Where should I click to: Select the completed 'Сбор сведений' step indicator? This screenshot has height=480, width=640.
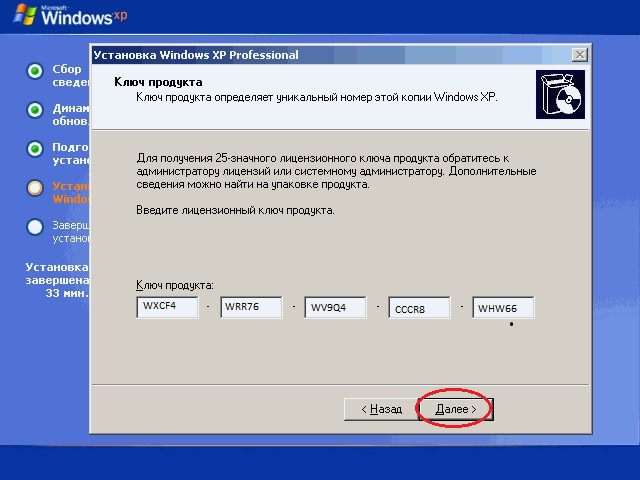[x=35, y=71]
